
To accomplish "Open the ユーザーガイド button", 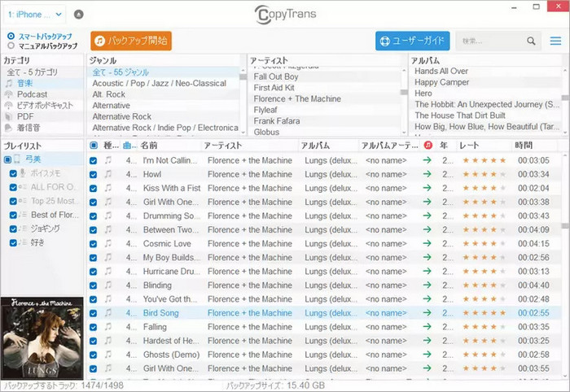I will [413, 41].
